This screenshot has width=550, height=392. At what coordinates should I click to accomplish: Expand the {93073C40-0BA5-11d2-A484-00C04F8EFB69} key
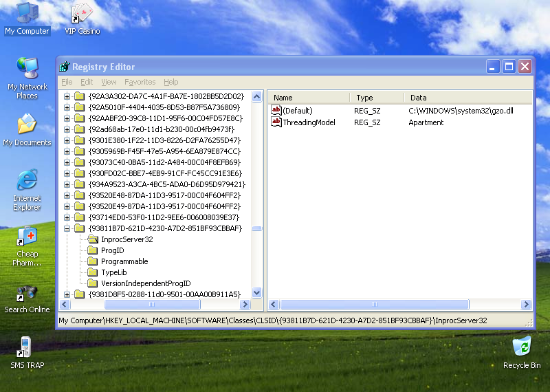tap(67, 162)
